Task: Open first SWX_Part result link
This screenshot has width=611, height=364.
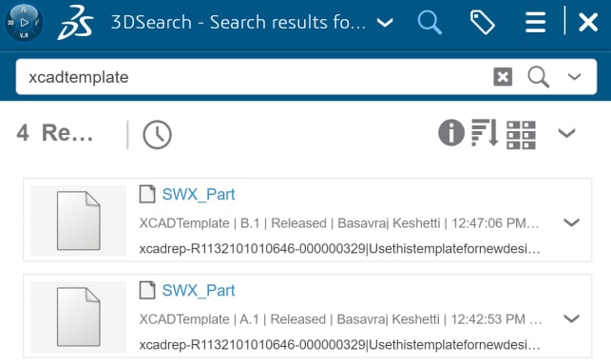Action: point(199,195)
